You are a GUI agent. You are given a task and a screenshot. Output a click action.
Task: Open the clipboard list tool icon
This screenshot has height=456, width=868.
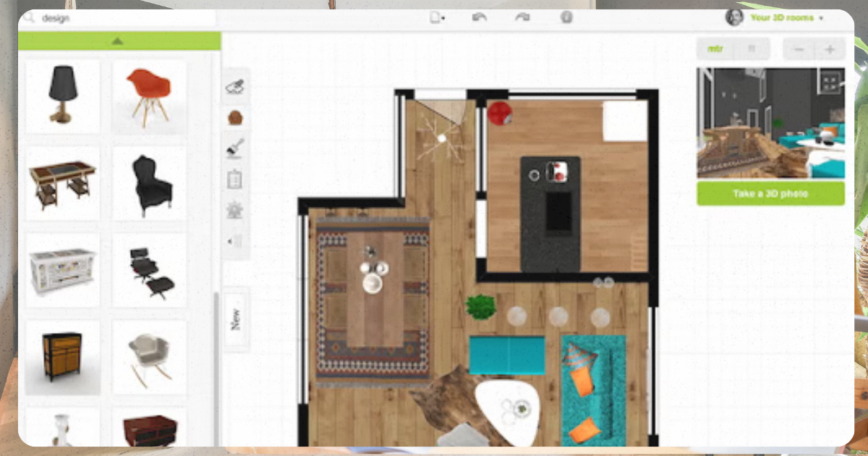235,179
